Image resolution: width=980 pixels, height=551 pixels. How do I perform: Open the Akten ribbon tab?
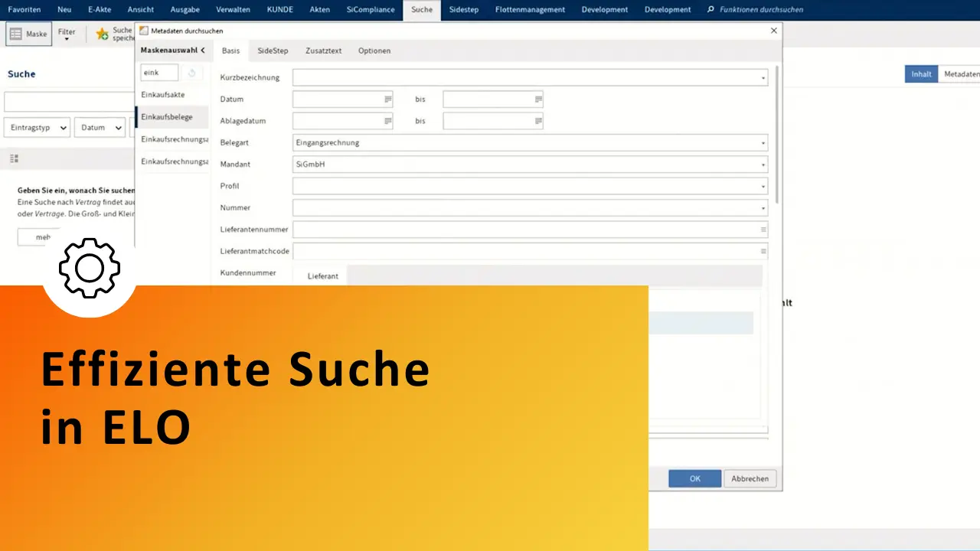pyautogui.click(x=320, y=10)
